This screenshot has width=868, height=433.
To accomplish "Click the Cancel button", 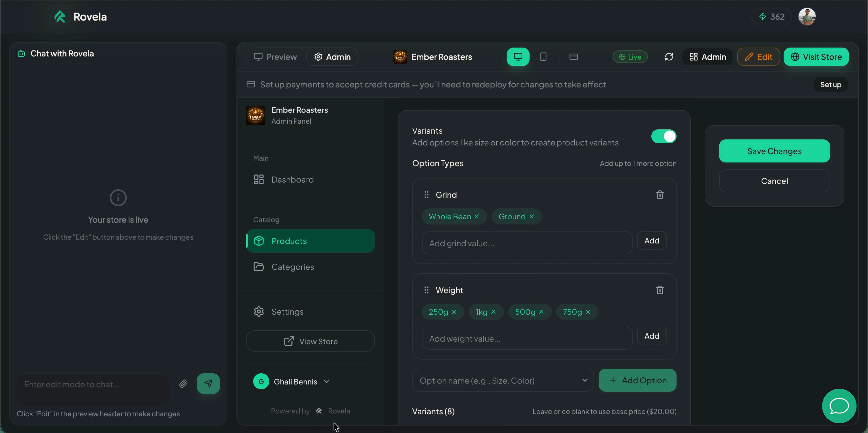I will pos(774,181).
